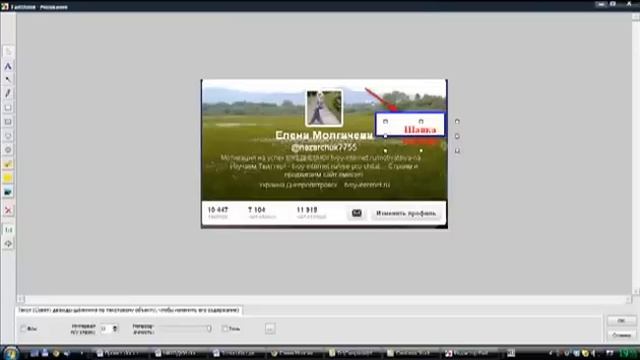
Task: Open the chart-like app icon on taskbar
Action: (511, 353)
